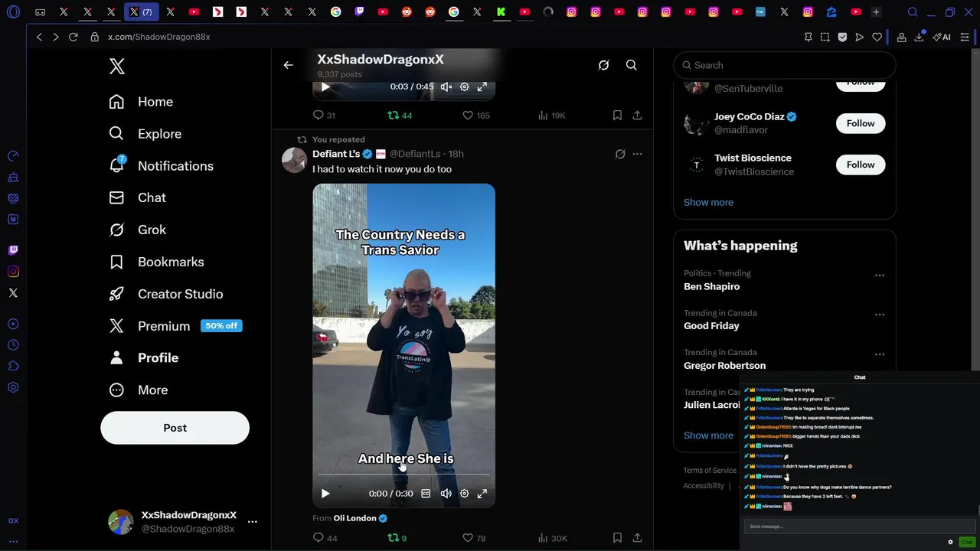The height and width of the screenshot is (551, 980).
Task: Share the top post with 19K views
Action: tap(637, 116)
